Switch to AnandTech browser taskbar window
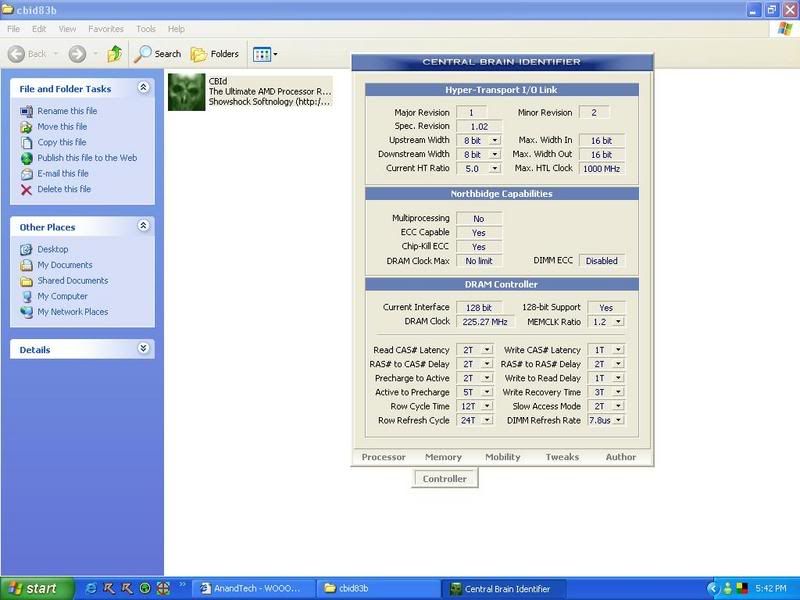This screenshot has height=600, width=800. tap(252, 588)
